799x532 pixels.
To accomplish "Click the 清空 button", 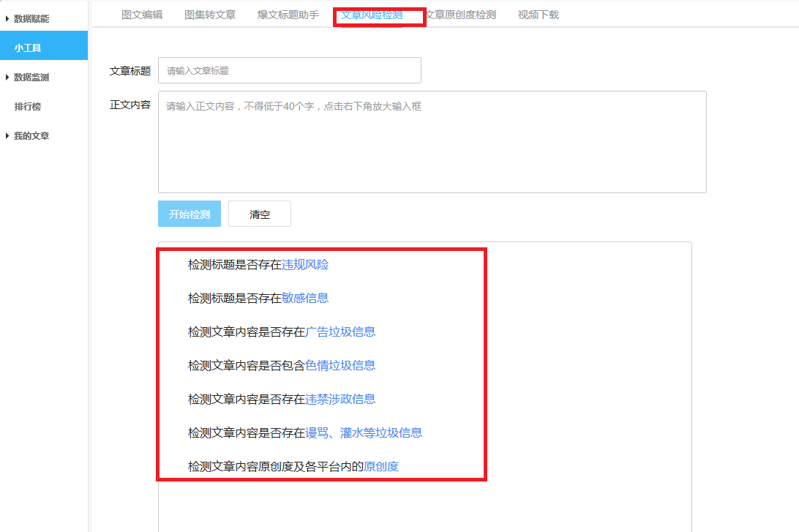I will pyautogui.click(x=260, y=213).
